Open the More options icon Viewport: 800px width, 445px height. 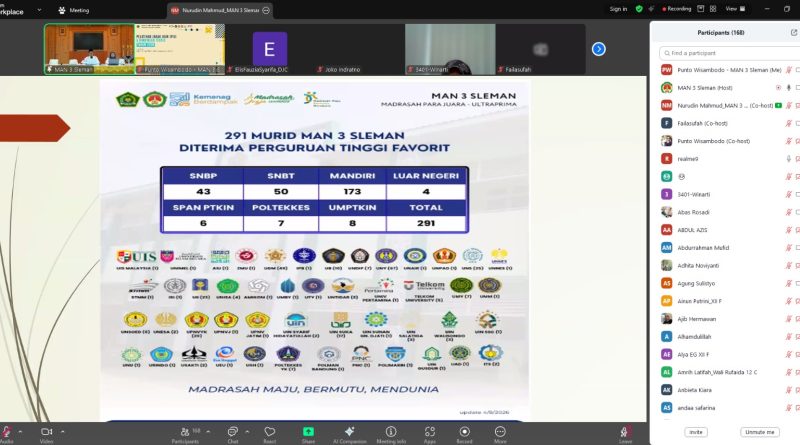click(500, 432)
